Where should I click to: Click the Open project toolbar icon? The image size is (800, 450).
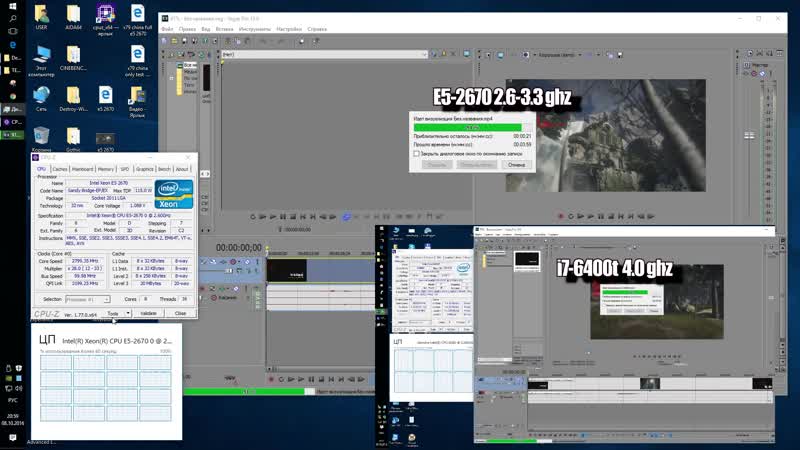click(x=174, y=41)
